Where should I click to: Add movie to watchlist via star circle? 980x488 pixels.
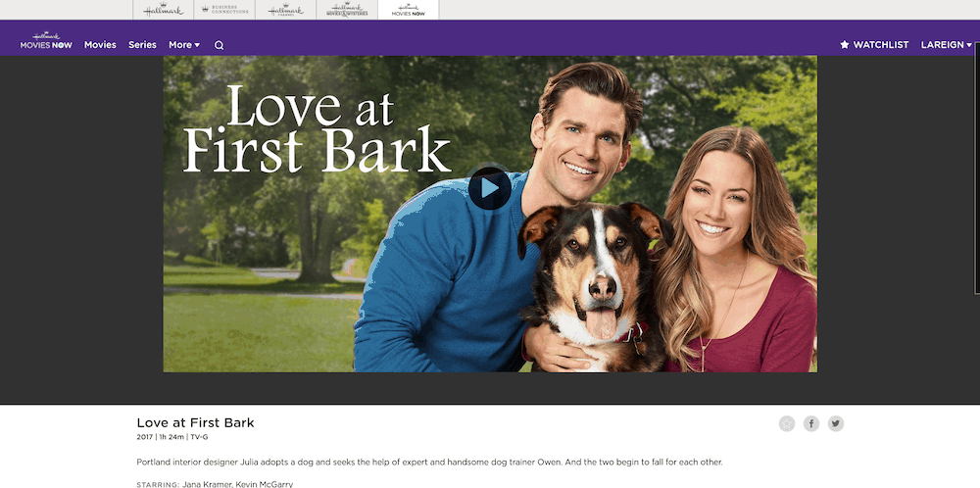[787, 423]
